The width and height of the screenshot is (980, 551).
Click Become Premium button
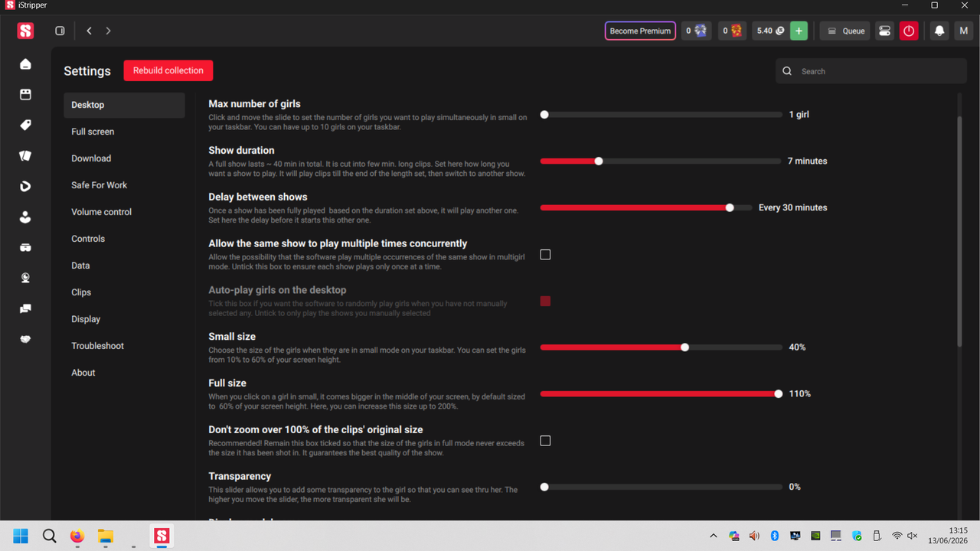[640, 31]
